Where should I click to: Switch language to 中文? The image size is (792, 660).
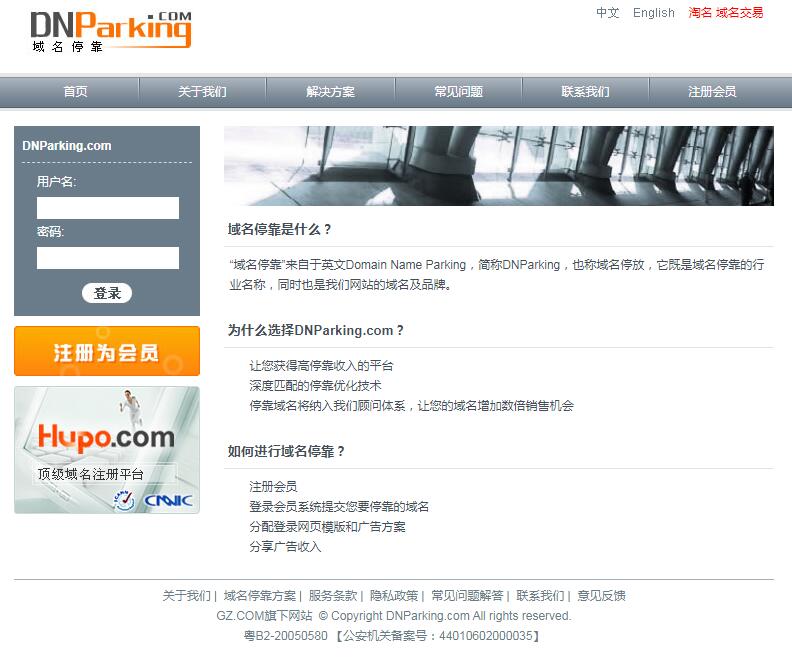tap(608, 13)
